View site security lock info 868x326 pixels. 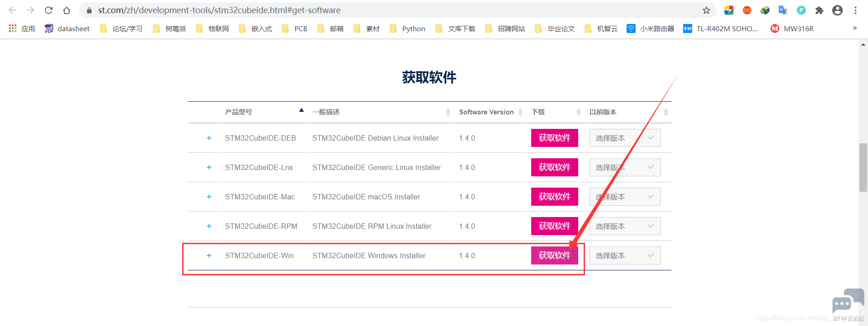coord(89,10)
